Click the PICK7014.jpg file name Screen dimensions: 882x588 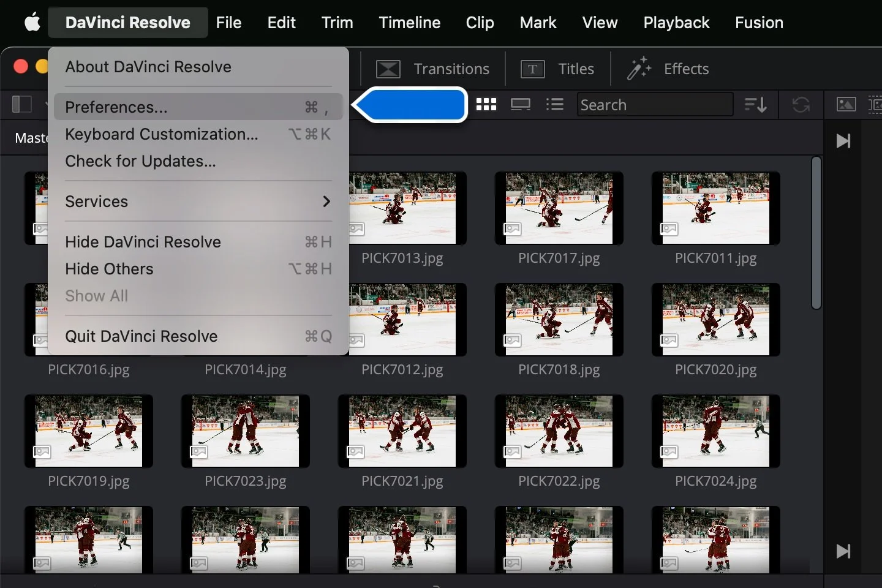[246, 370]
